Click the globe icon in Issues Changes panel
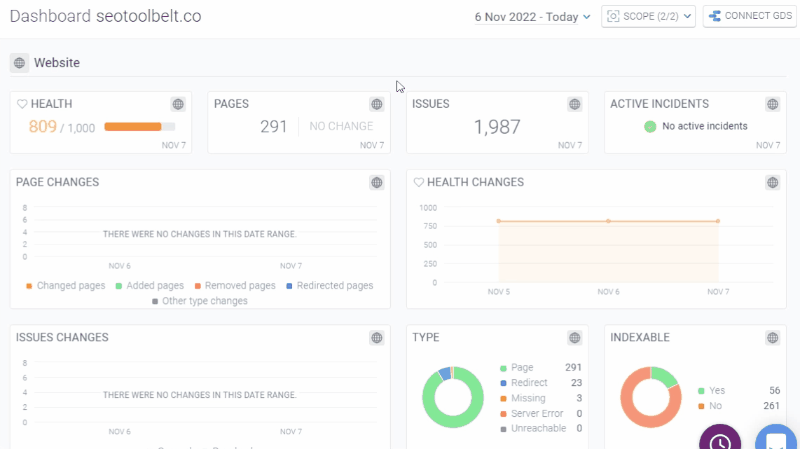800x449 pixels. click(377, 338)
